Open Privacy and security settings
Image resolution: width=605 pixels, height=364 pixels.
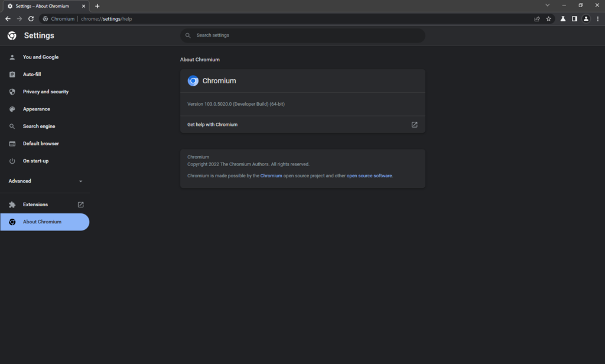coord(45,92)
